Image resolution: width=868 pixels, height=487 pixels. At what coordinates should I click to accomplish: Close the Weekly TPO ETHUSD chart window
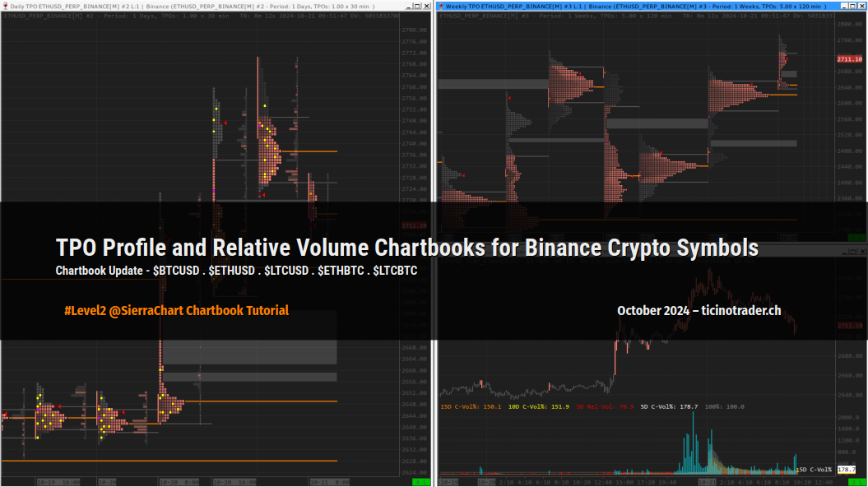[x=862, y=6]
